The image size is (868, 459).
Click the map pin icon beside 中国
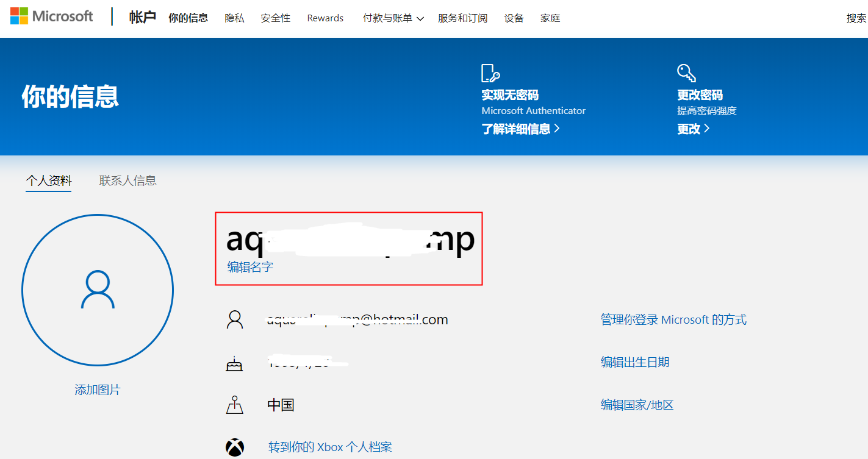coord(235,404)
